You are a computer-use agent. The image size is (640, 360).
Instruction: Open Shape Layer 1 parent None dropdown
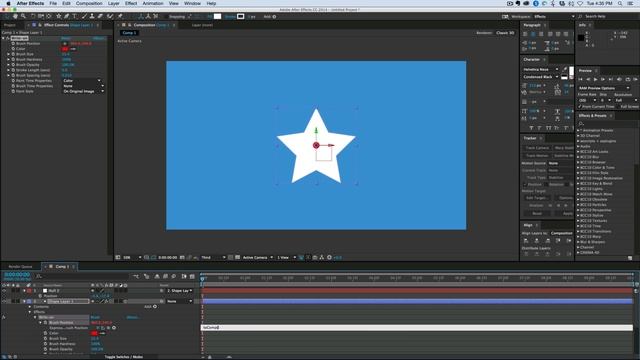coord(179,301)
